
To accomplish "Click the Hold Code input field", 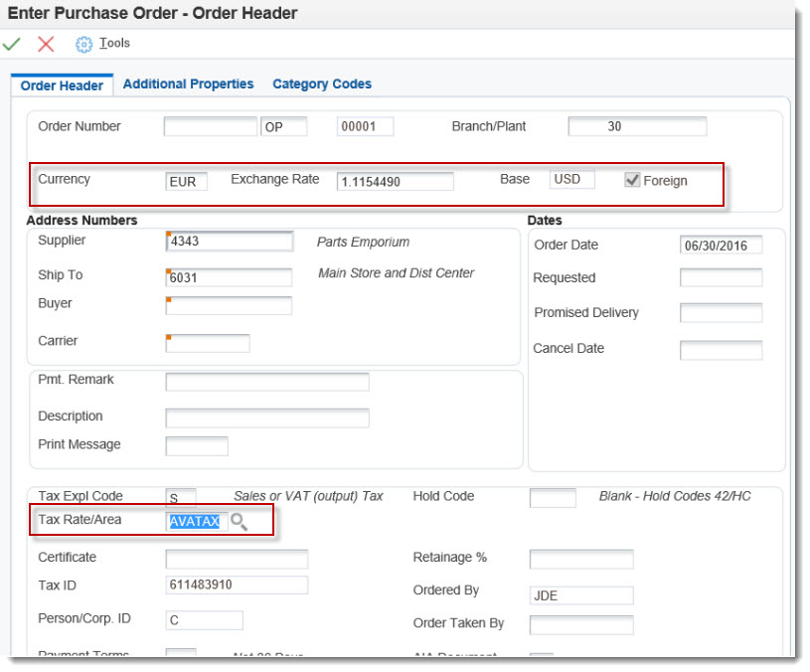I will click(x=553, y=498).
